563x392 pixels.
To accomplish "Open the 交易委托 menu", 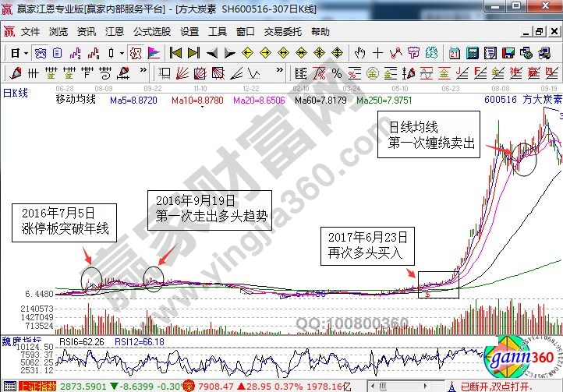I will click(282, 32).
